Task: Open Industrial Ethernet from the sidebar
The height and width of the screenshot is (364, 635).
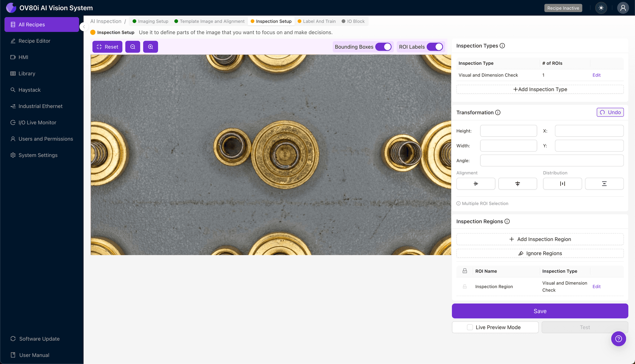Action: [40, 106]
